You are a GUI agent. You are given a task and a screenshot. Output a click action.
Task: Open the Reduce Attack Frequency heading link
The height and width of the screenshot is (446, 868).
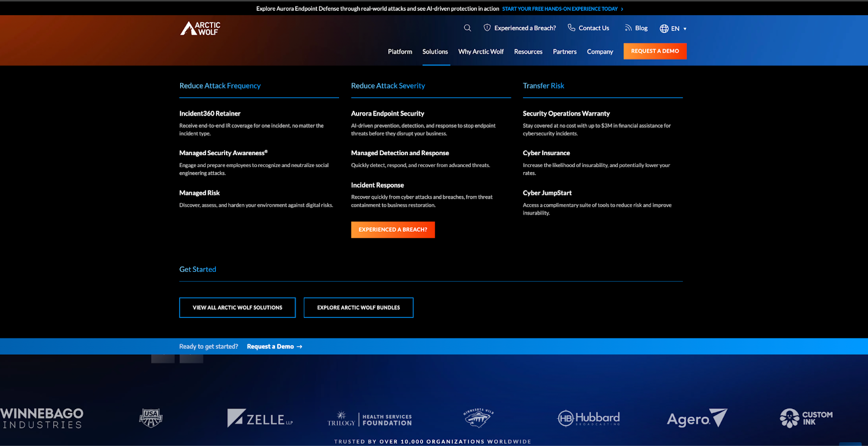[220, 86]
